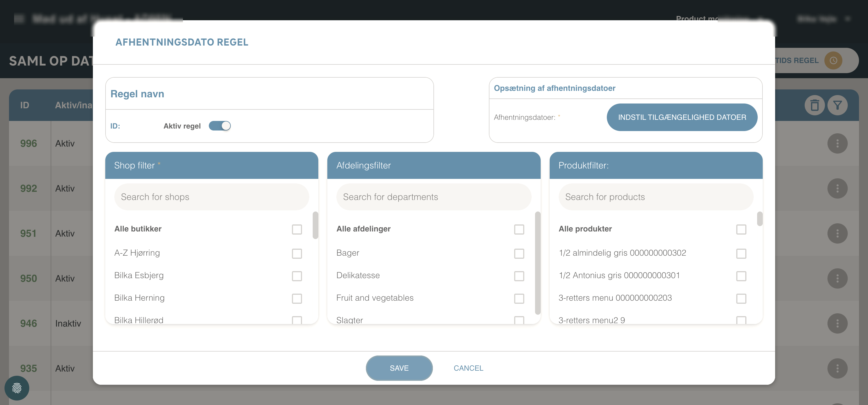Click the CANCEL link
Screen dimensions: 868x405
[x=468, y=368]
